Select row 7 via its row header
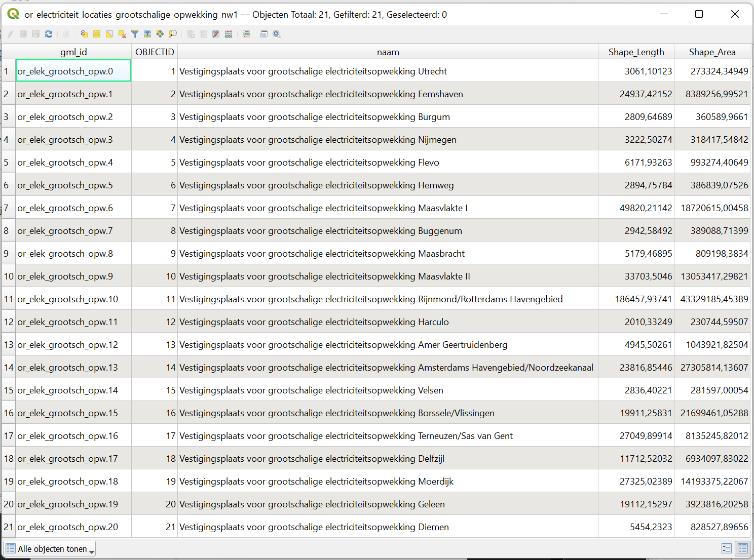This screenshot has width=754, height=560. click(x=9, y=208)
